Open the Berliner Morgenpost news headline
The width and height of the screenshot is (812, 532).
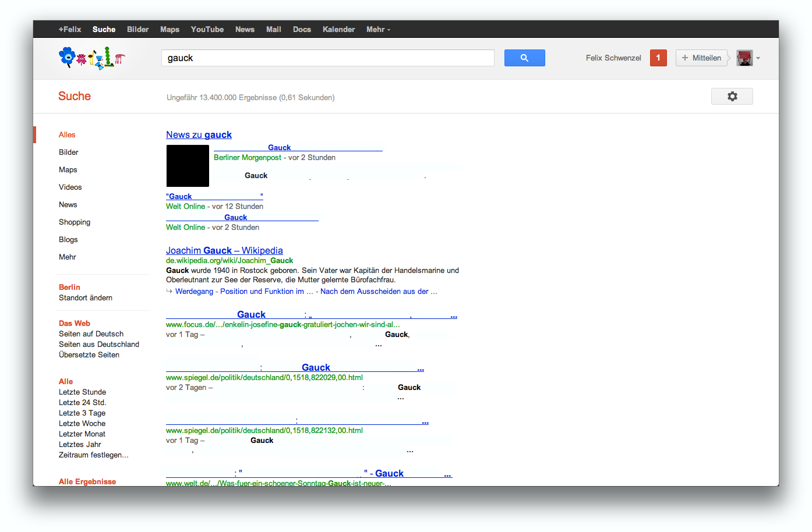[x=298, y=147]
